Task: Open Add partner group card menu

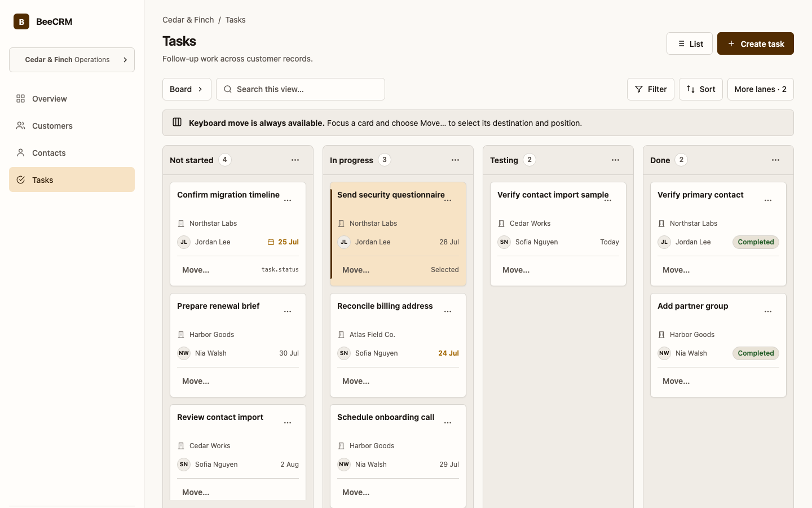Action: pyautogui.click(x=768, y=312)
